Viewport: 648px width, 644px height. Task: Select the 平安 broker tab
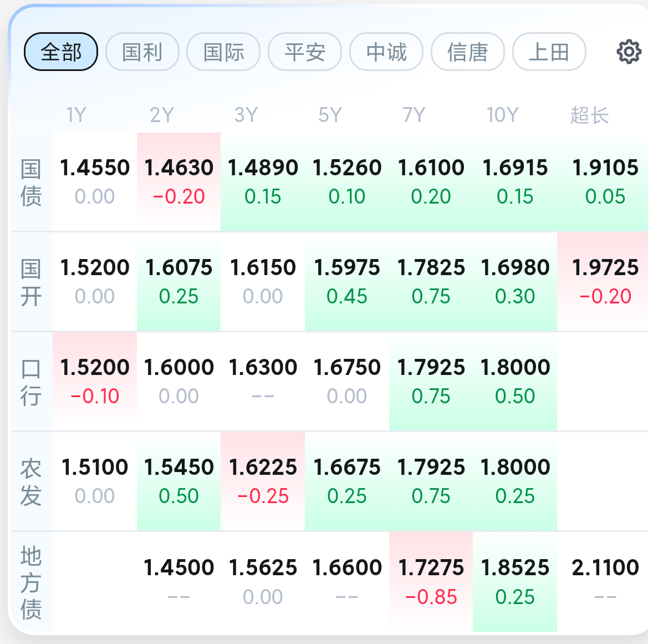(x=305, y=52)
